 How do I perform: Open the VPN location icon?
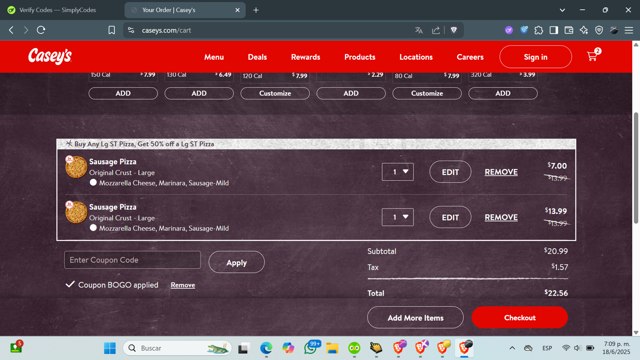599,30
